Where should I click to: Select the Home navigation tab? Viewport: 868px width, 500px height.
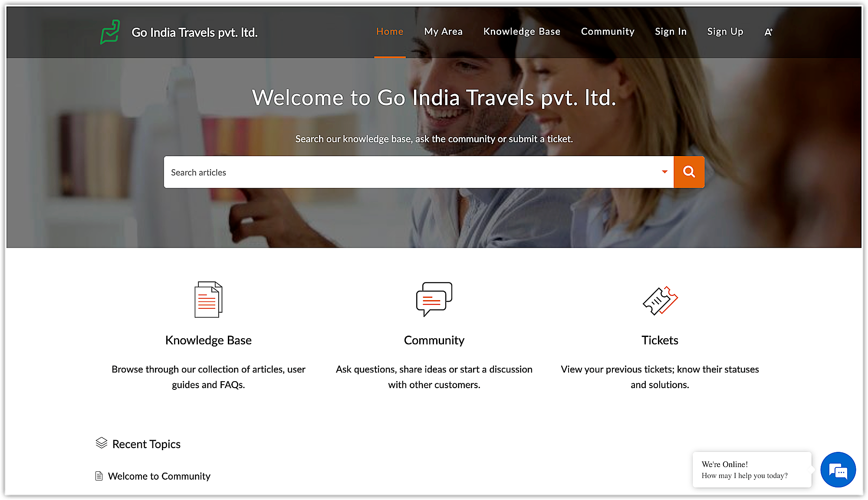[x=390, y=32]
